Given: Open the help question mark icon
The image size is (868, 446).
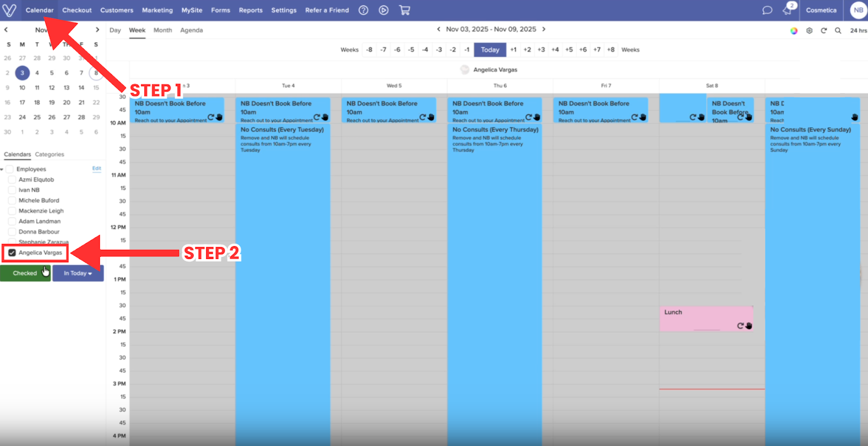Looking at the screenshot, I should pyautogui.click(x=363, y=10).
